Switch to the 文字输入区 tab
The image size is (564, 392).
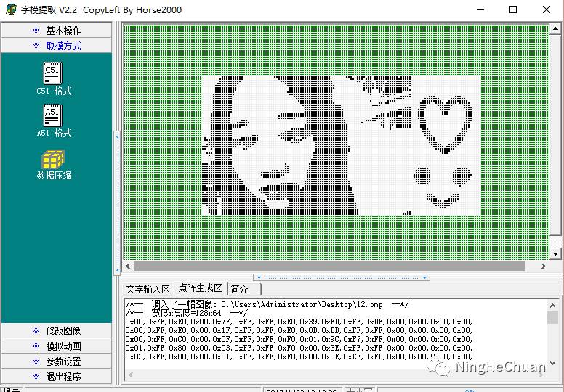coord(148,289)
